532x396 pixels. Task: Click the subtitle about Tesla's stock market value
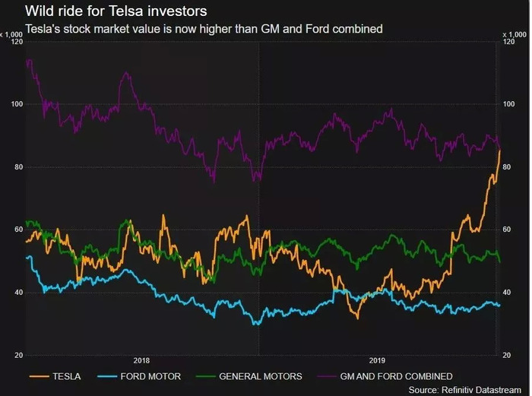pyautogui.click(x=204, y=29)
